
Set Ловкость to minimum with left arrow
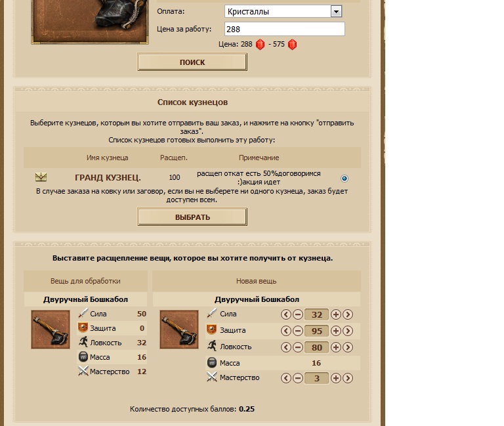(x=285, y=347)
